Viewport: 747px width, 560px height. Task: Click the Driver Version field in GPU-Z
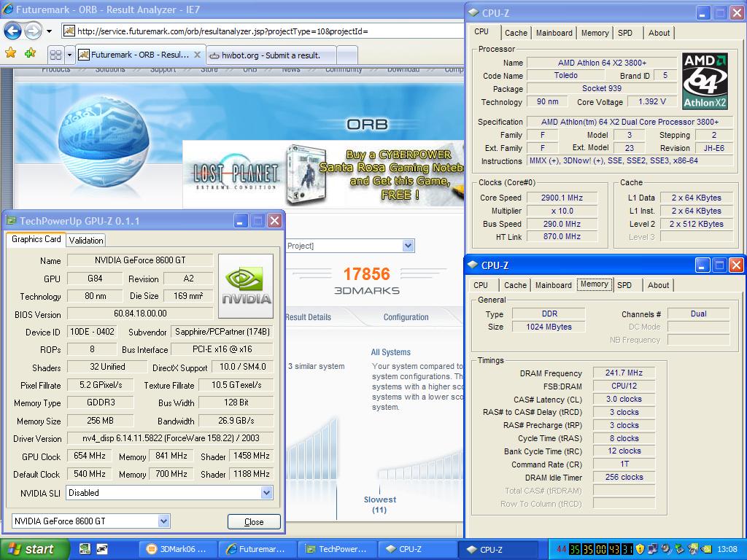pyautogui.click(x=171, y=438)
